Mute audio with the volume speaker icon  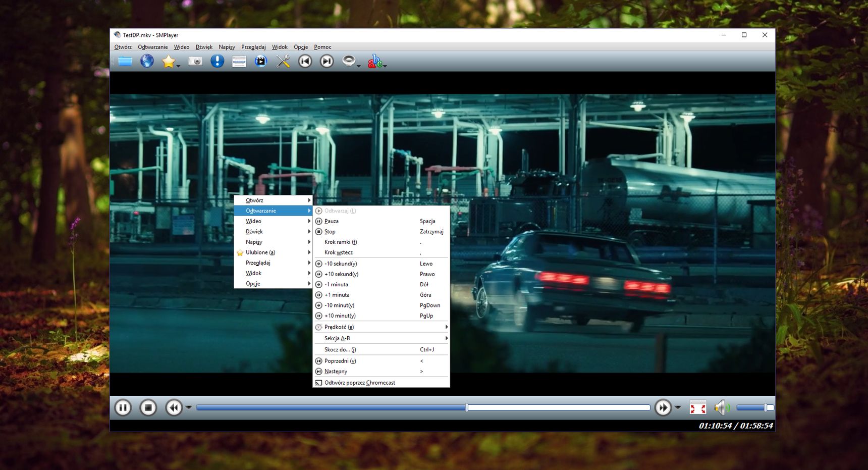click(x=722, y=407)
